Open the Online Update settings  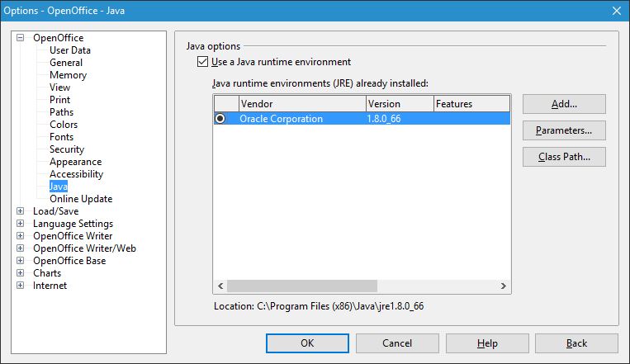tap(81, 199)
